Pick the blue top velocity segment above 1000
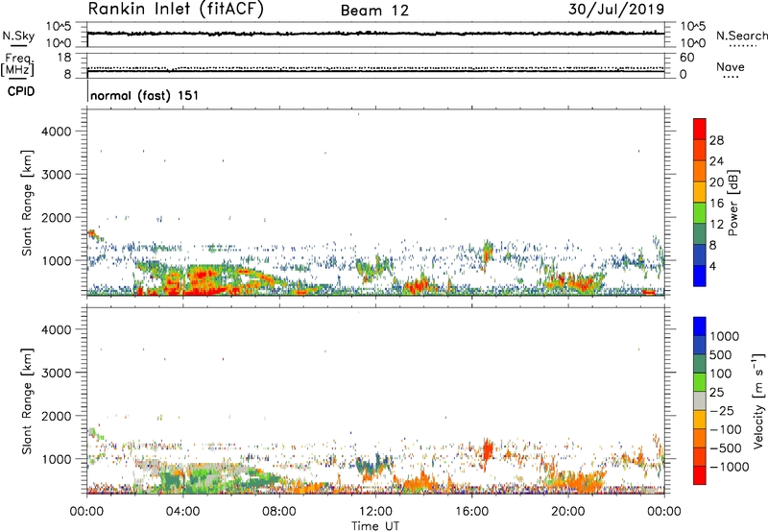This screenshot has width=768, height=532. coord(700,326)
